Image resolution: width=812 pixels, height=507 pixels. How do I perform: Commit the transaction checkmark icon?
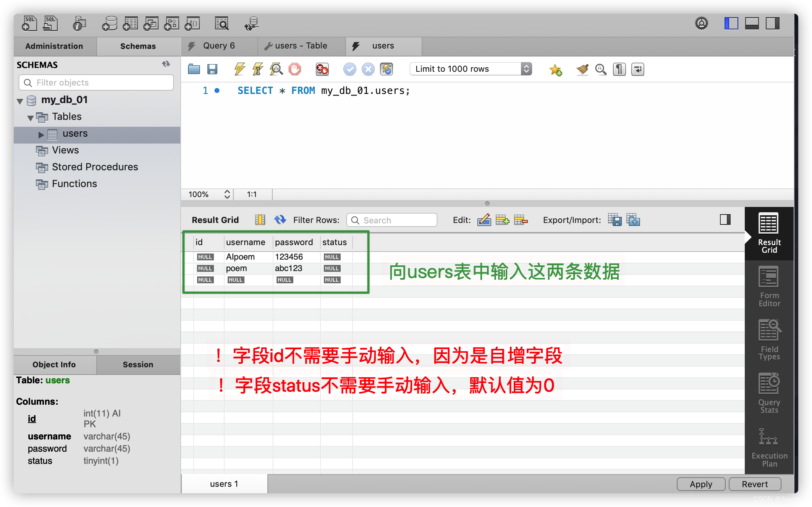[349, 69]
